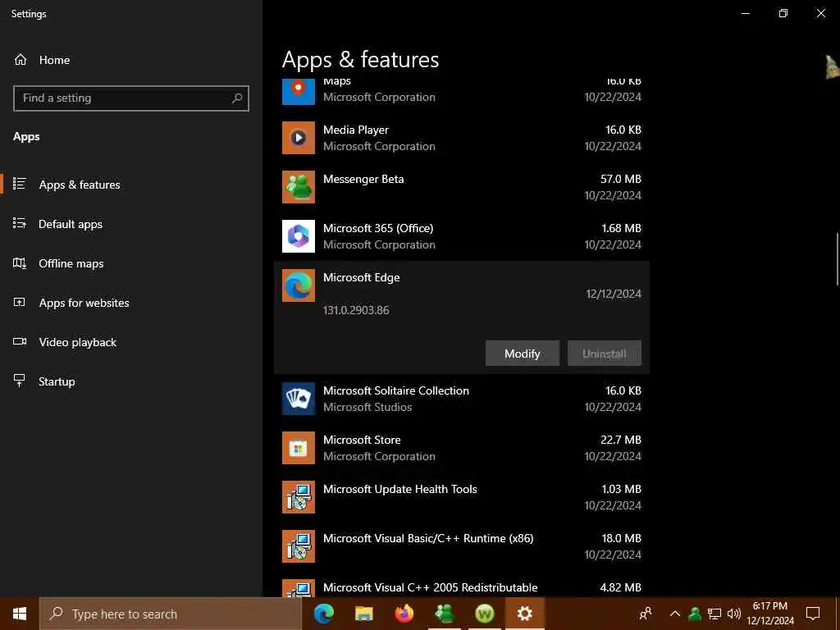Show hidden tray icons chevron
This screenshot has width=840, height=630.
pyautogui.click(x=675, y=614)
